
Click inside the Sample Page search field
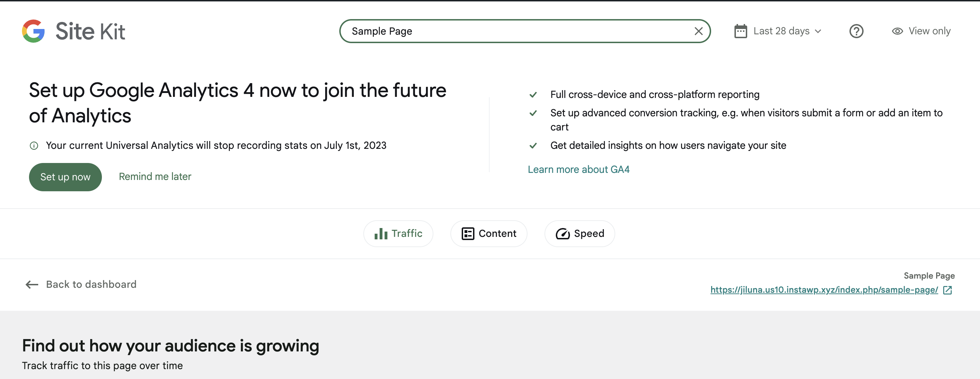(495, 31)
